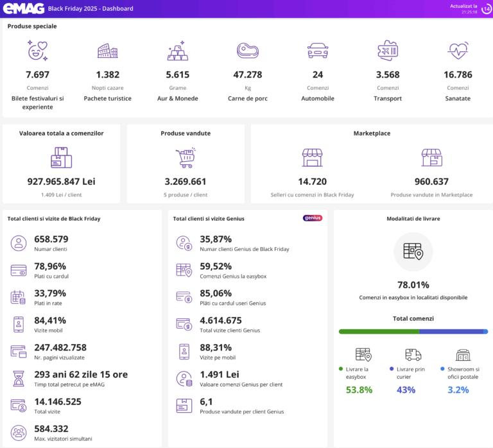
Task: Click the boxes icon for total order value
Action: 61,157
